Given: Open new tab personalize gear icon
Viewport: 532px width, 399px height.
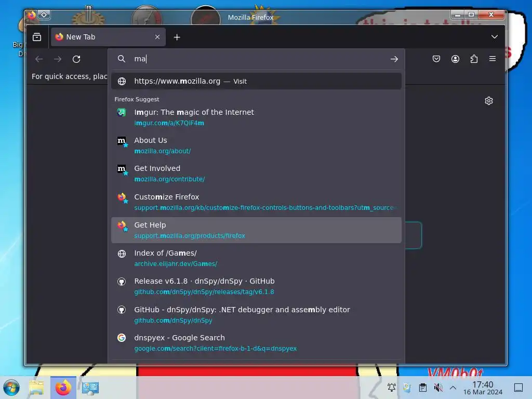Looking at the screenshot, I should pos(488,101).
